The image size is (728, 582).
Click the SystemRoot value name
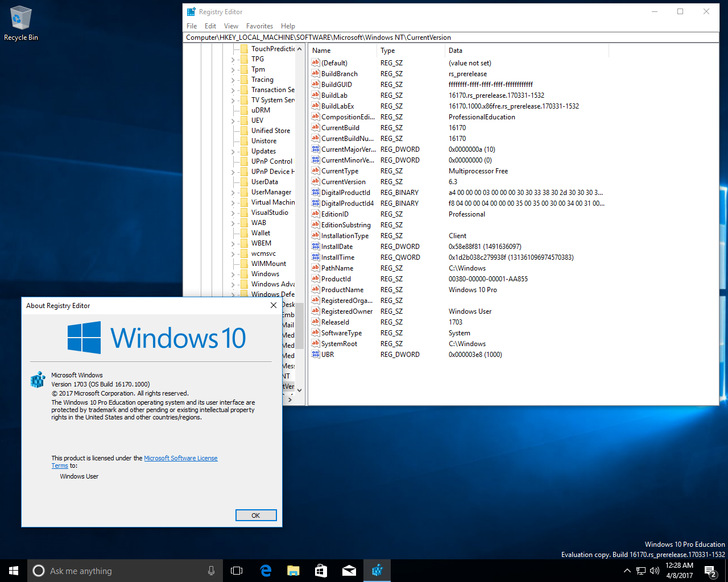click(339, 343)
